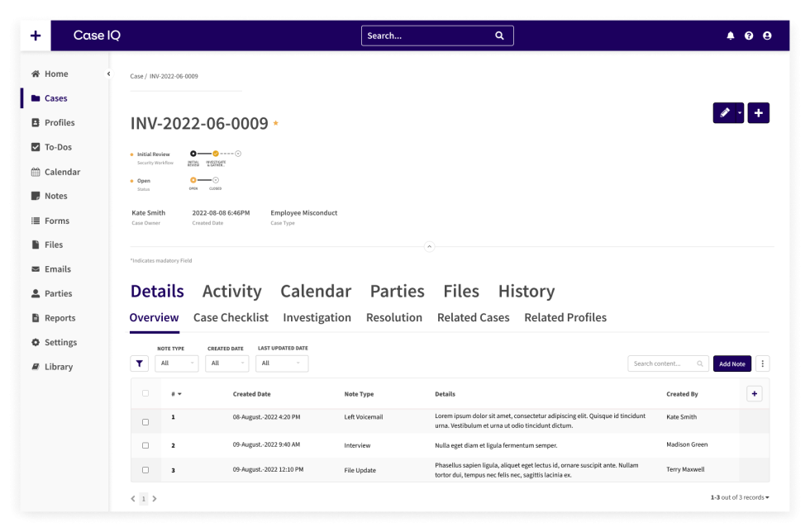Click the notifications bell icon

click(731, 36)
